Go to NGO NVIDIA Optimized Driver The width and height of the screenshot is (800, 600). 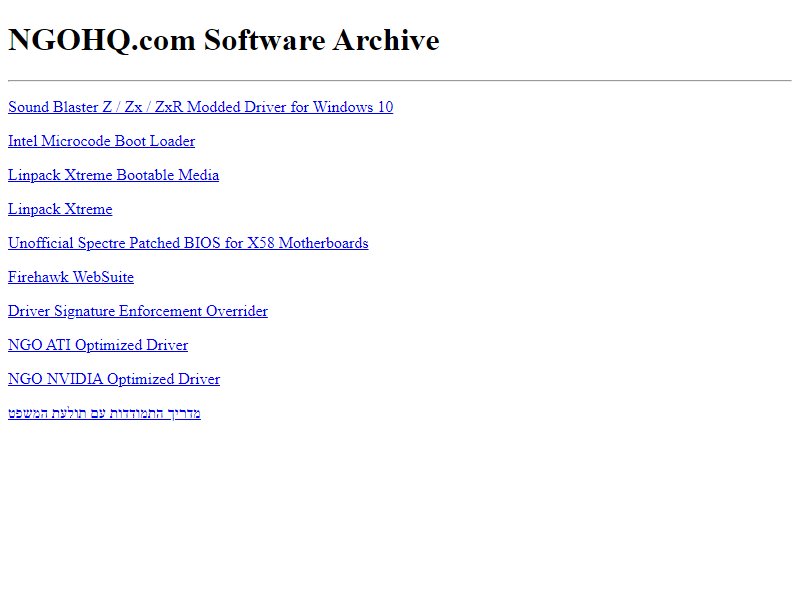click(114, 379)
